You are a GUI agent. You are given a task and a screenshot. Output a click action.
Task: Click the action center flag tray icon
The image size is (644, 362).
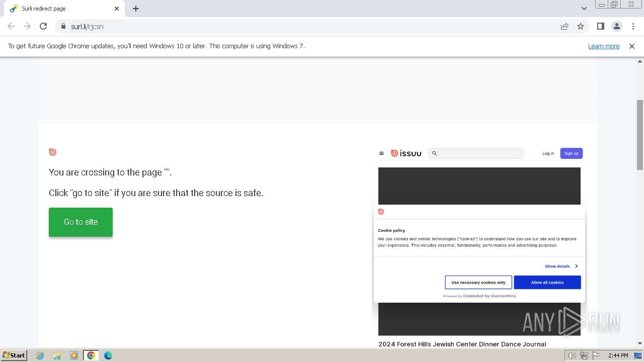click(596, 355)
